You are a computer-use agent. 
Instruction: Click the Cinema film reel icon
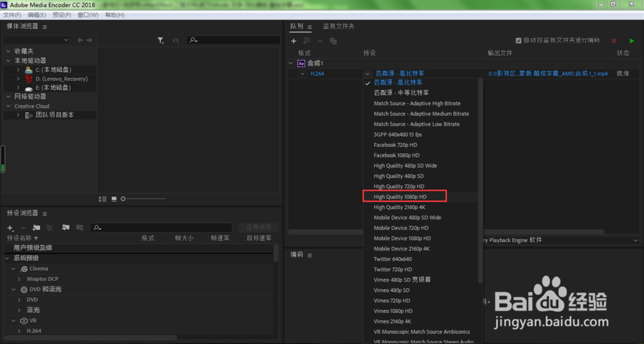pyautogui.click(x=24, y=269)
